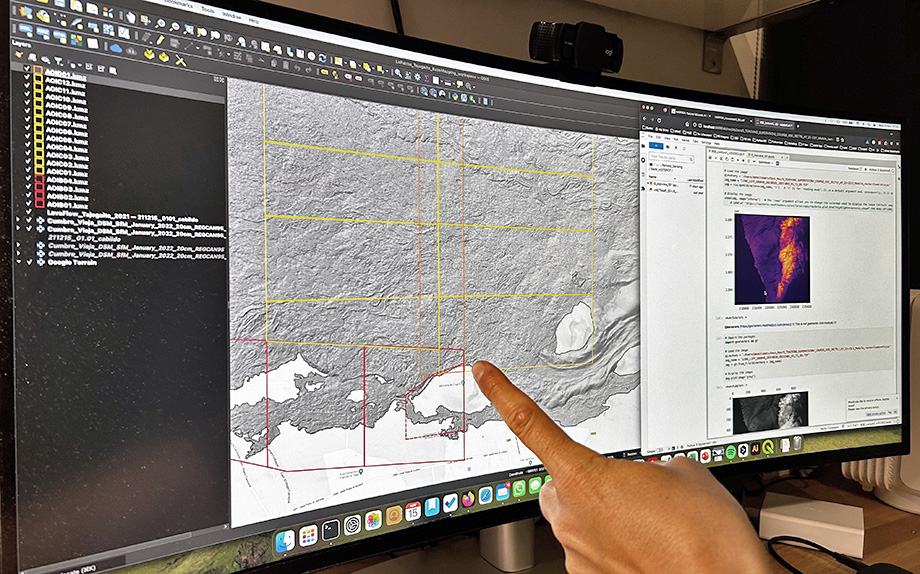Viewport: 920px width, 574px height.
Task: Open Spotify from the Dock
Action: 731,452
